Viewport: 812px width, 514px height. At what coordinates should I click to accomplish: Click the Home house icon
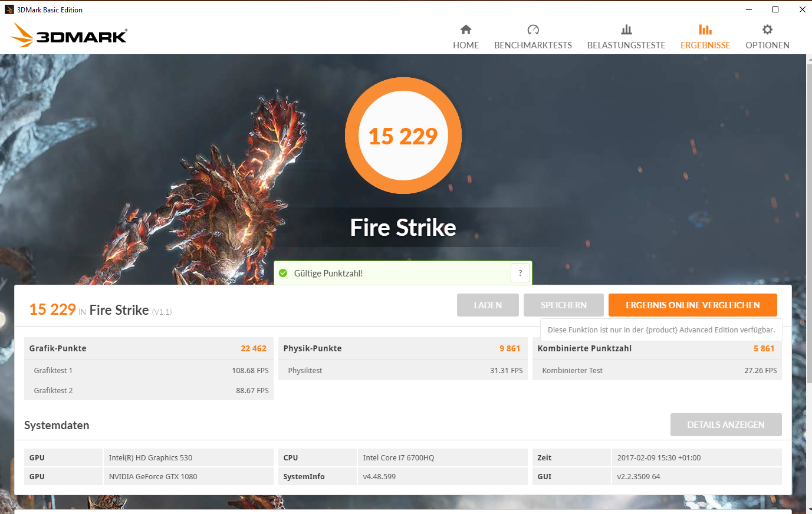[466, 29]
